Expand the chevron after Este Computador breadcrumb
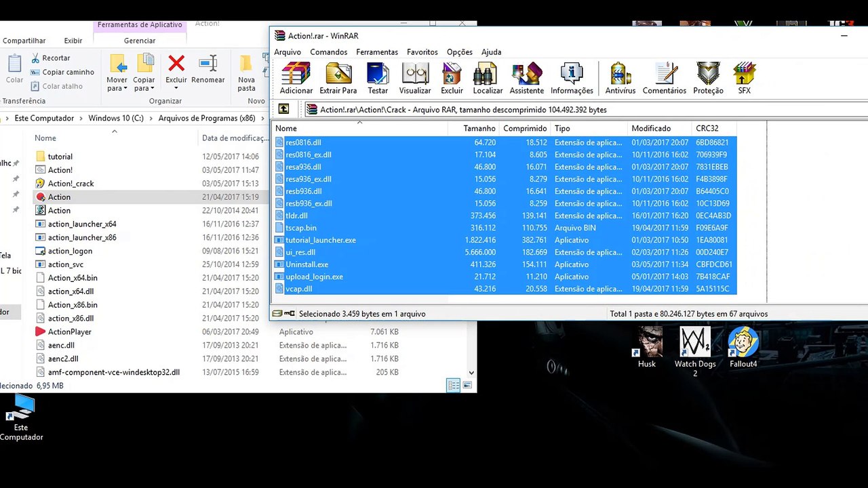 point(81,119)
